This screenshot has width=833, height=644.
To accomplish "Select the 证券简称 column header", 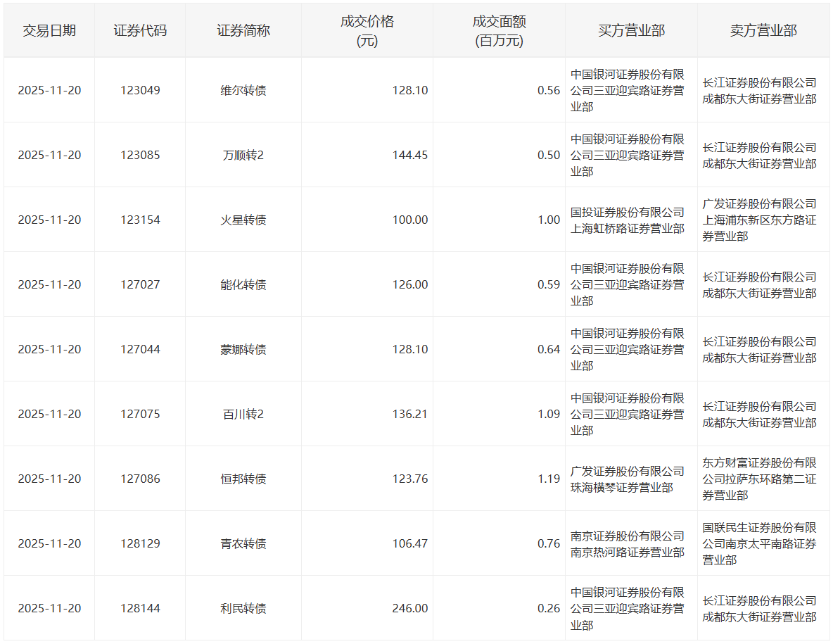I will (243, 31).
